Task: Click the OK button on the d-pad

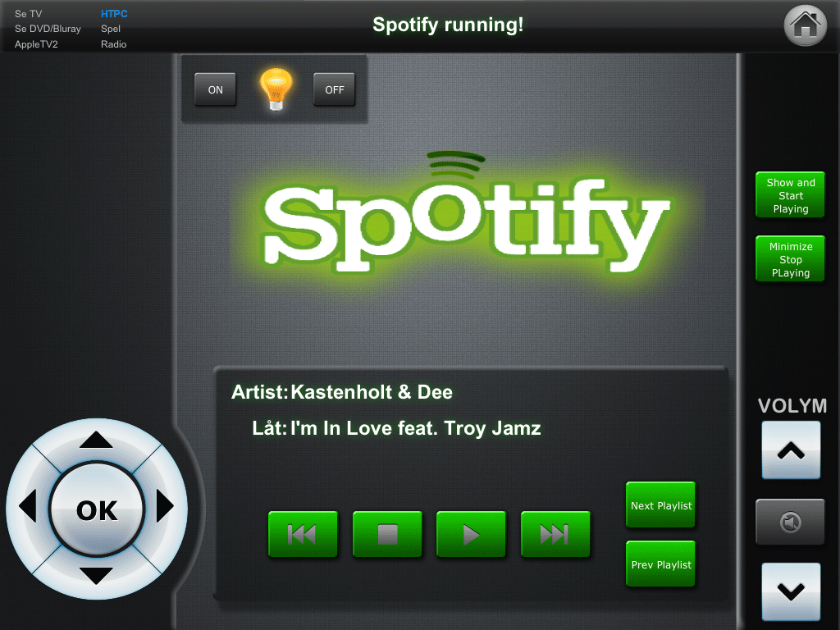Action: [97, 510]
